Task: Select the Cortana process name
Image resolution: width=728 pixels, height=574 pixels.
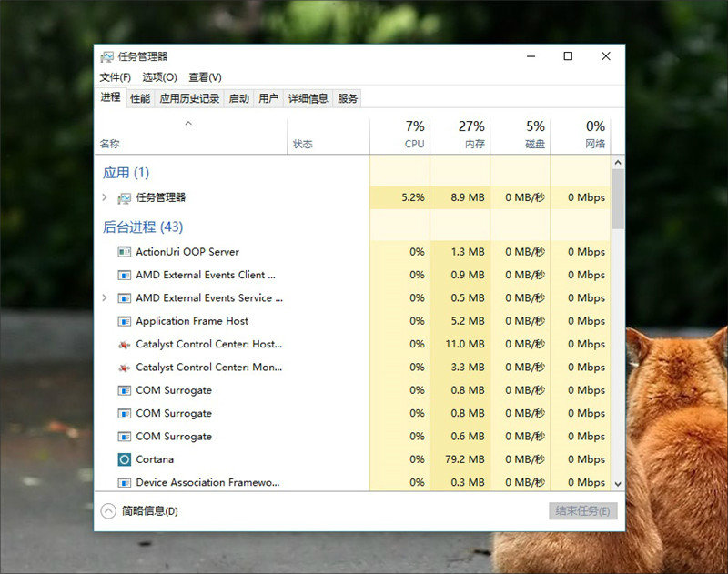Action: coord(155,459)
